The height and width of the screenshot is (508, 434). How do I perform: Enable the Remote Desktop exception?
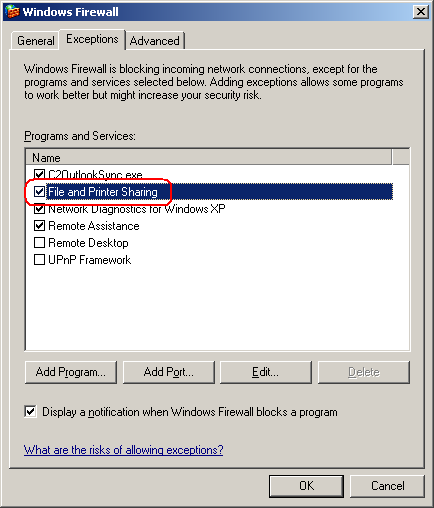39,243
